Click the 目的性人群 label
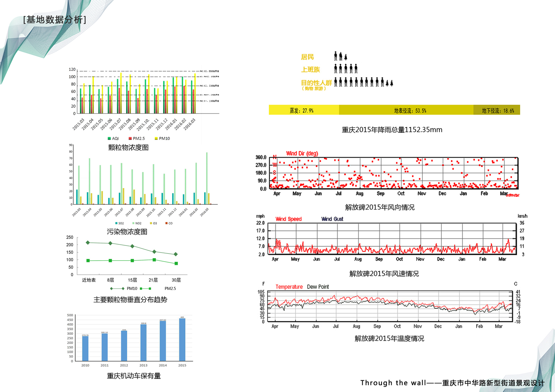This screenshot has height=392, width=555. coord(316,82)
